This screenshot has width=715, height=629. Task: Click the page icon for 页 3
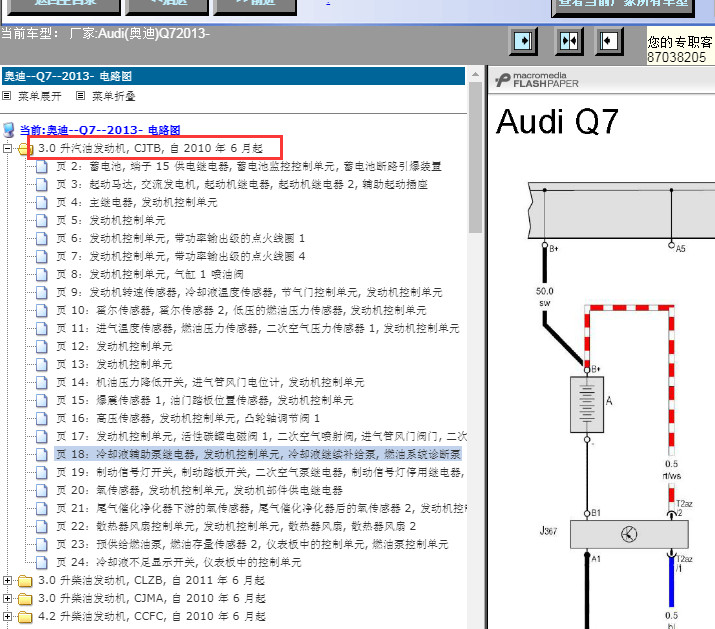click(41, 184)
